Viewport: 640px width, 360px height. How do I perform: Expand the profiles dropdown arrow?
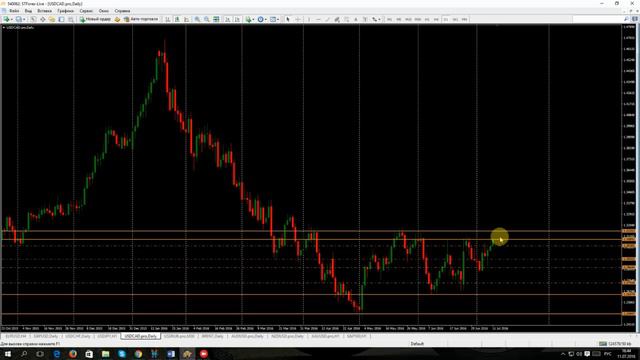(24, 19)
